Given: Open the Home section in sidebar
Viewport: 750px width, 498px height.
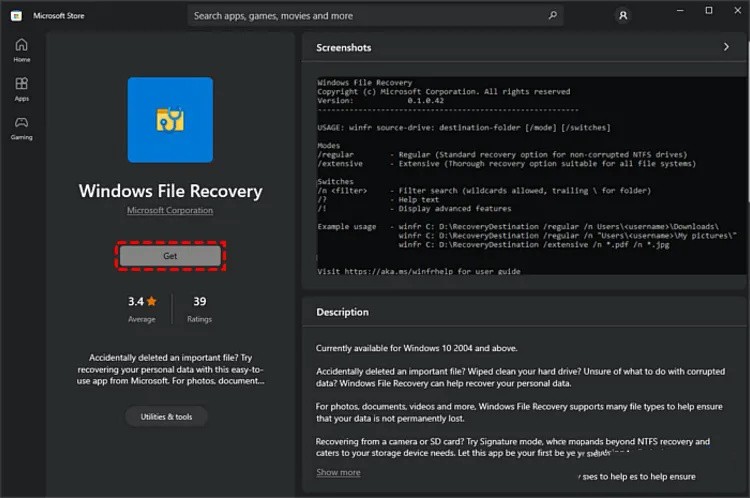Looking at the screenshot, I should (x=22, y=50).
